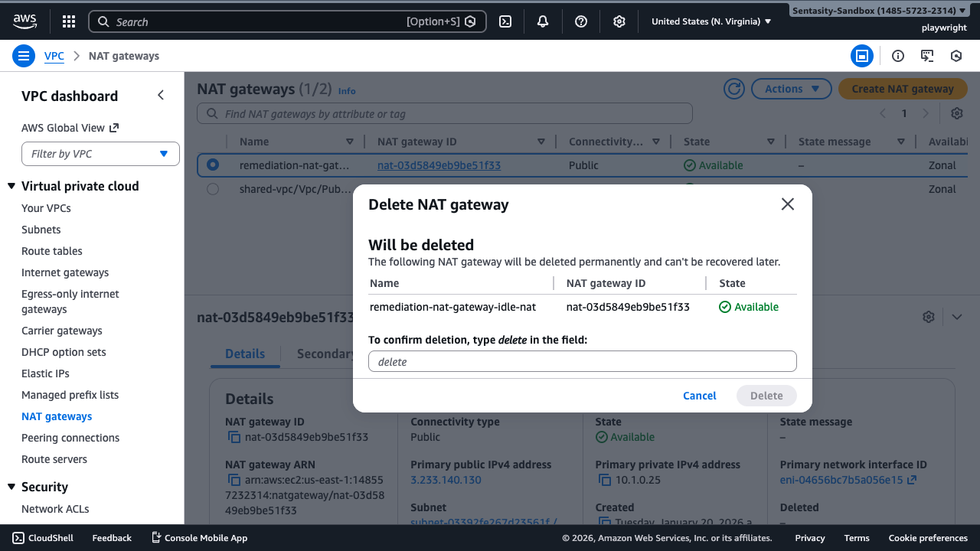Open the Actions dropdown
This screenshot has width=980, height=551.
click(791, 89)
